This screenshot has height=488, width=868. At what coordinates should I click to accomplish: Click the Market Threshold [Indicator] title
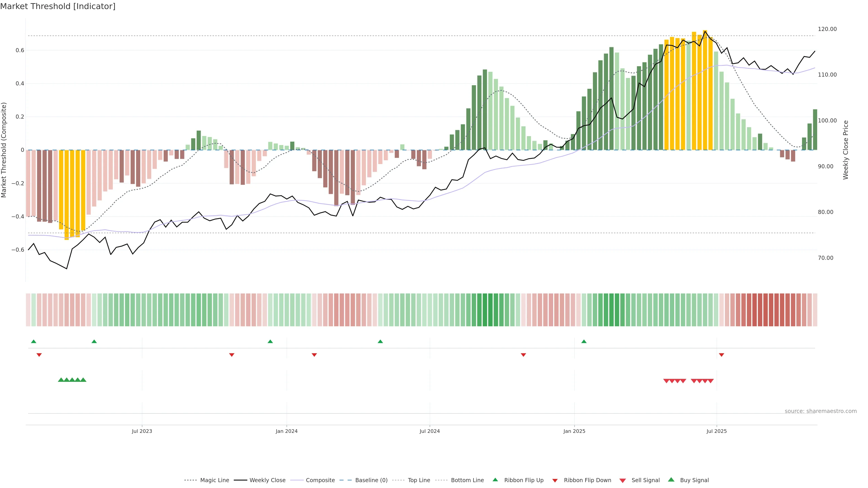58,6
